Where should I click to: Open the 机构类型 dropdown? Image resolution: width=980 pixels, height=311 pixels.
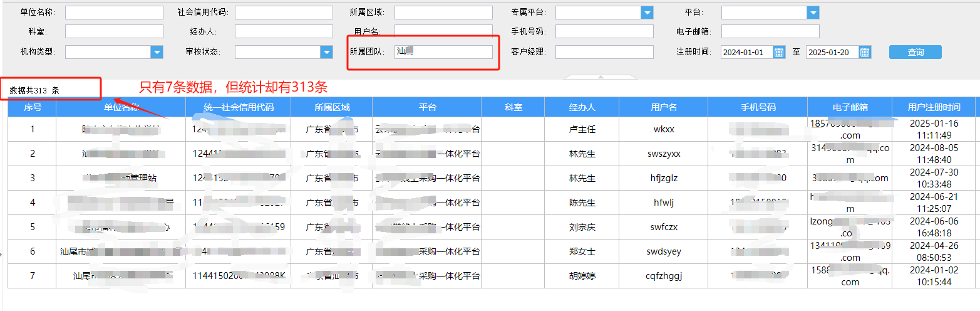pyautogui.click(x=157, y=52)
